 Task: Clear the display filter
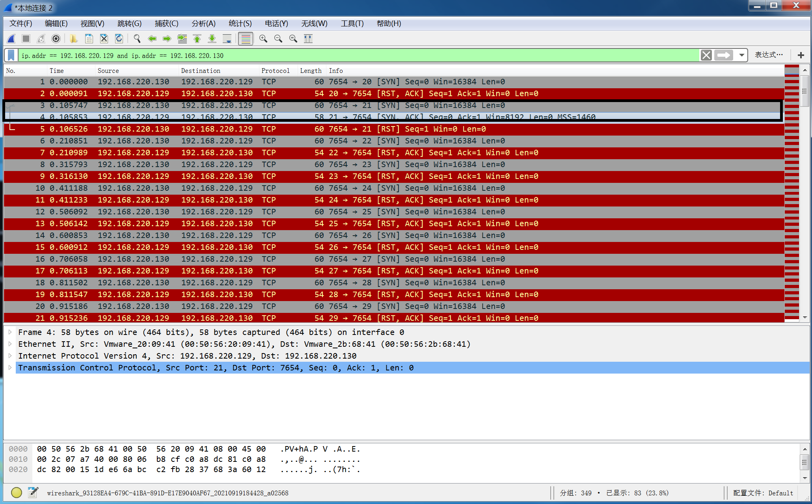[706, 55]
